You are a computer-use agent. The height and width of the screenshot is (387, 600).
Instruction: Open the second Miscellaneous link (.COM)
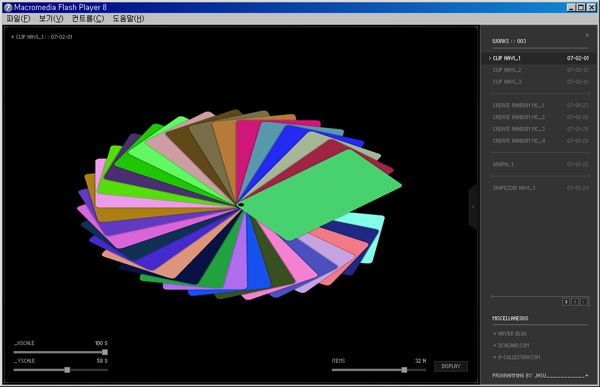point(511,345)
